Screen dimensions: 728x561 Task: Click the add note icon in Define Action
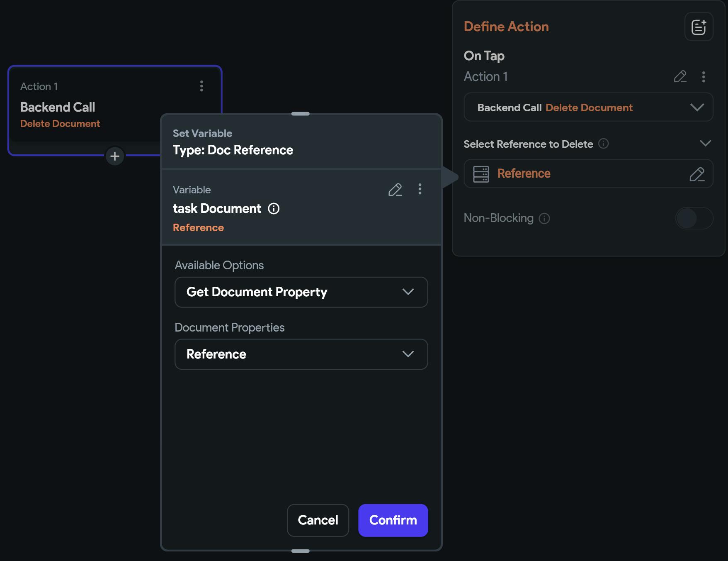(699, 27)
